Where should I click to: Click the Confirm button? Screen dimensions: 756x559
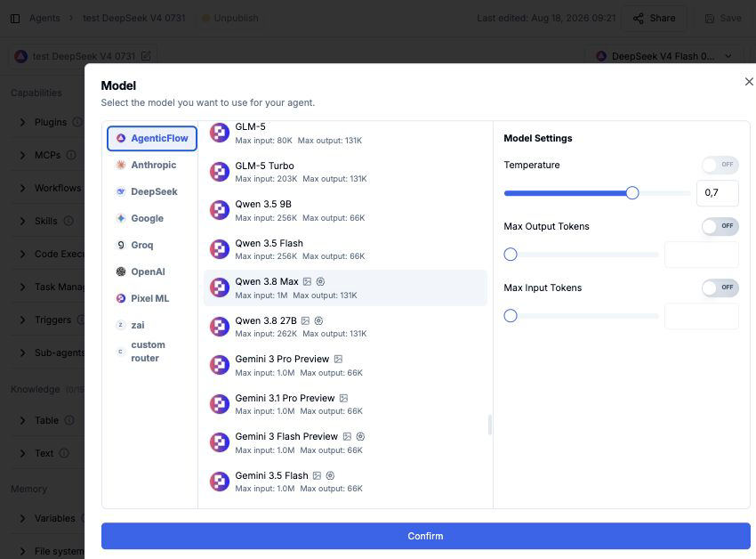tap(426, 536)
